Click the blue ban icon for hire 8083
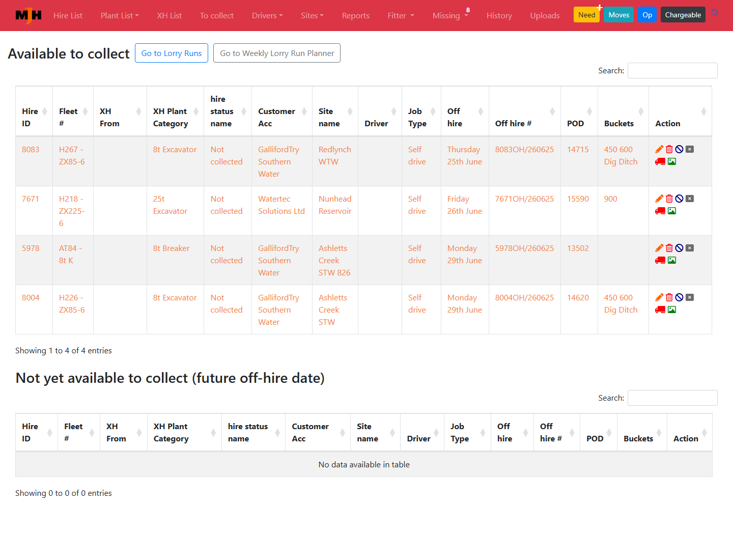 click(x=679, y=149)
